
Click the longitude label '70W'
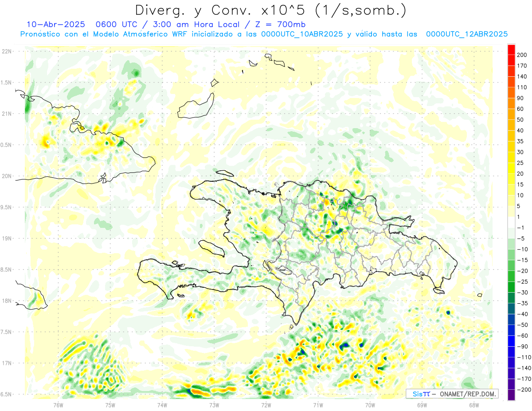point(370,405)
